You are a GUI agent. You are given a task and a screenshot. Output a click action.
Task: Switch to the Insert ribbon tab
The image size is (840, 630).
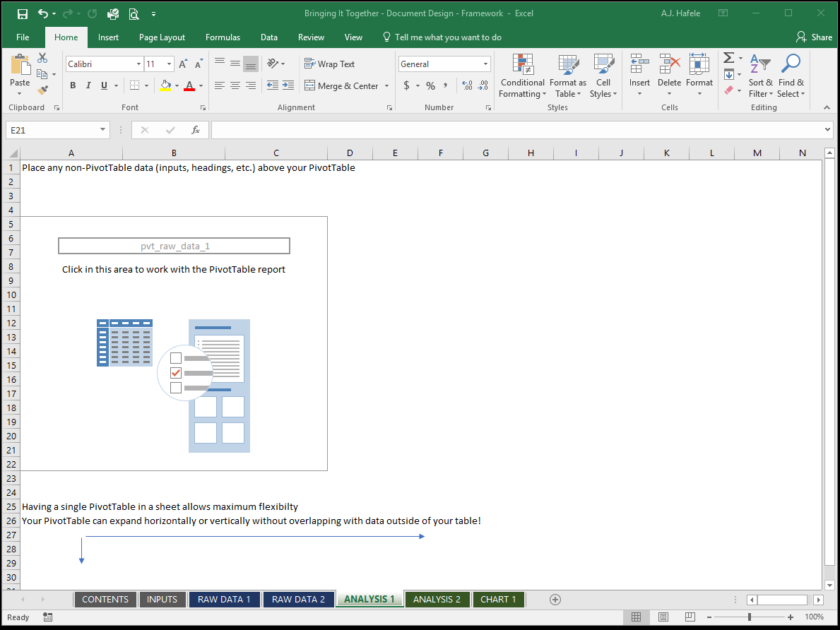point(108,37)
